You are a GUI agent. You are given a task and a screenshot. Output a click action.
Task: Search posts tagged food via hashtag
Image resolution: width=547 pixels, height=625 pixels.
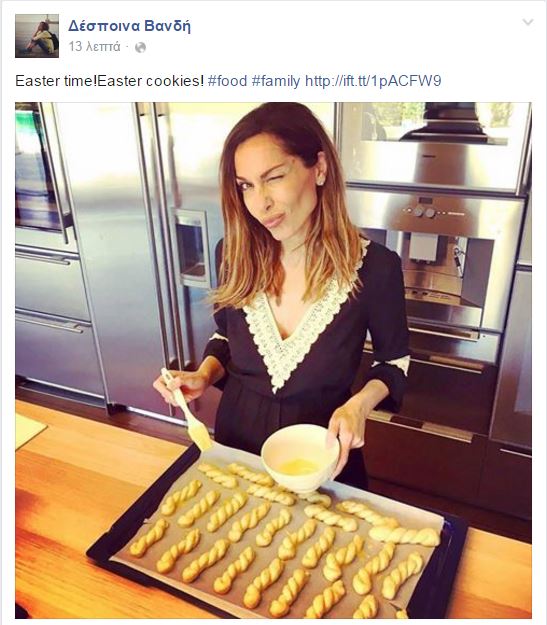tap(227, 81)
